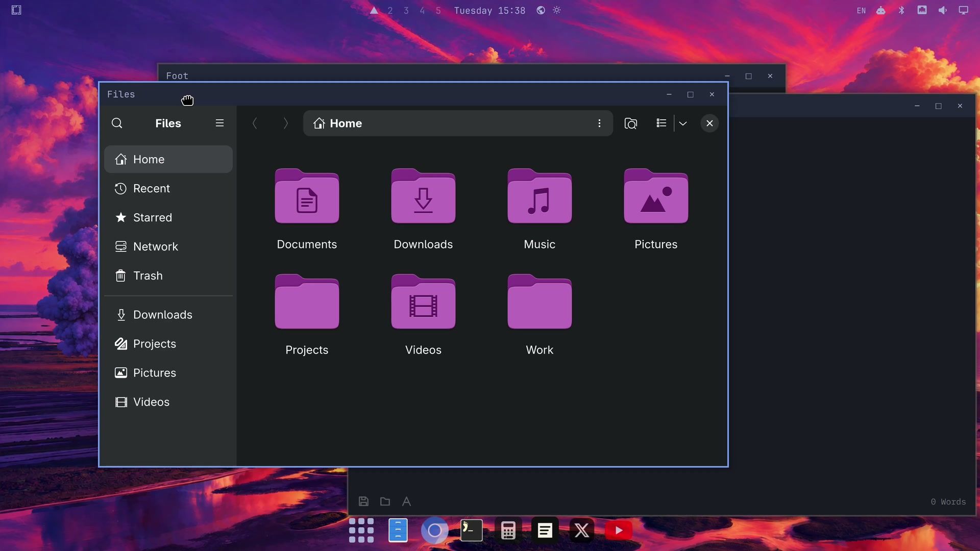
Task: Switch to workspace 3 in top bar
Action: 406,11
